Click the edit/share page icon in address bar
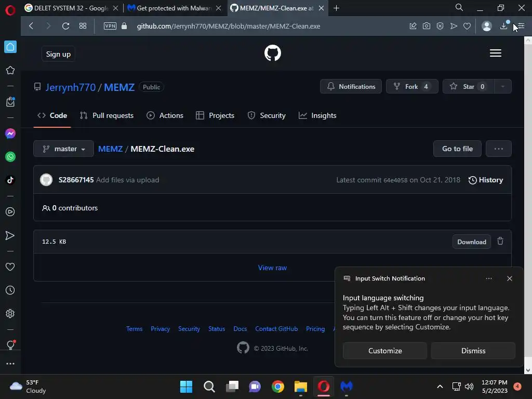532x399 pixels. [413, 26]
